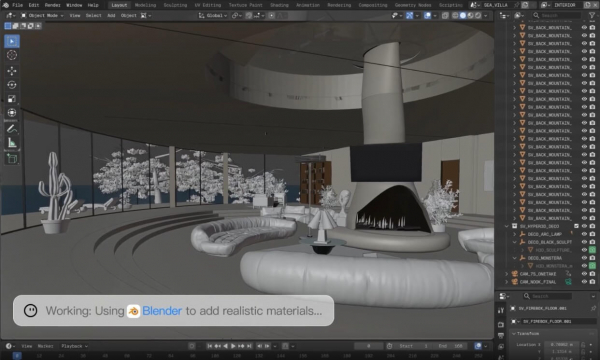The width and height of the screenshot is (600, 360).
Task: Jump to timeline end frame
Action: 249,346
